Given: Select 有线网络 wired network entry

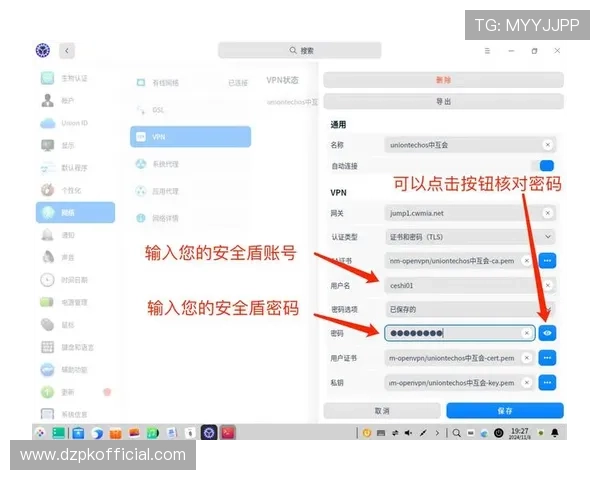Looking at the screenshot, I should (x=191, y=83).
